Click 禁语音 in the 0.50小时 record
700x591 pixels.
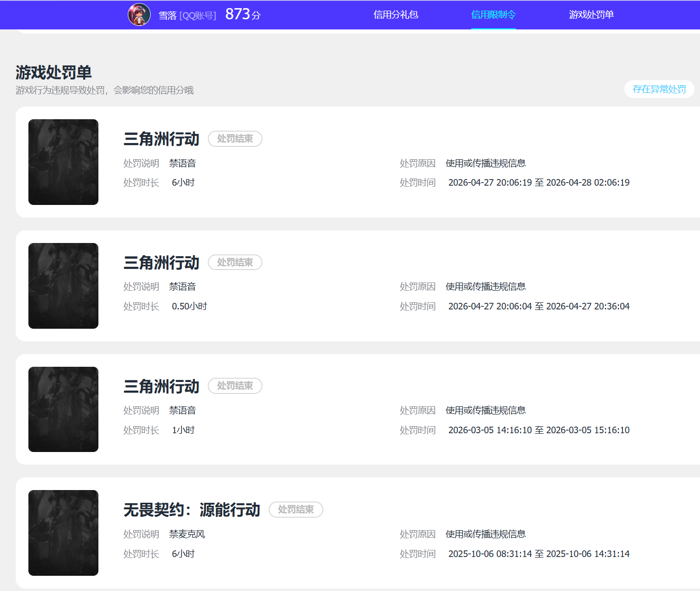[x=183, y=287]
